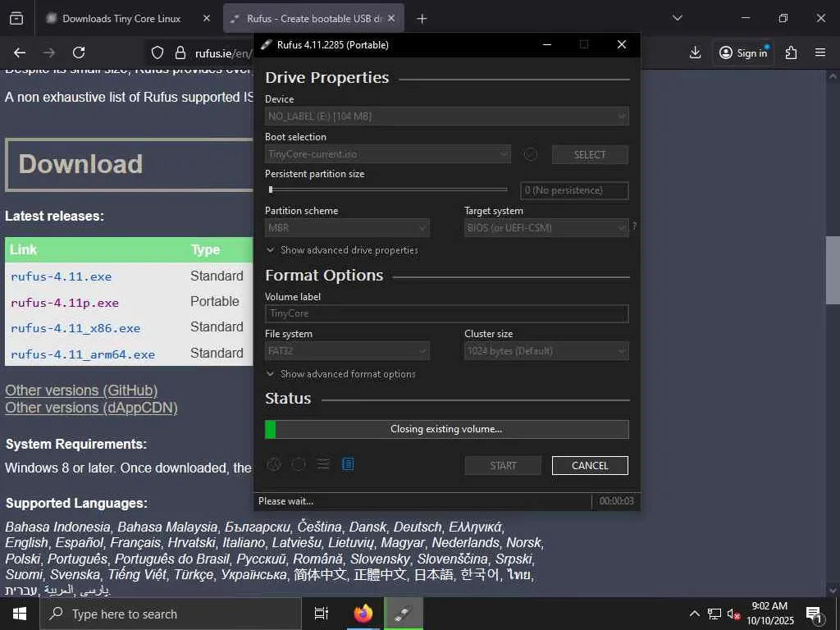
Task: Click the tracking protection shield icon
Action: pyautogui.click(x=157, y=52)
